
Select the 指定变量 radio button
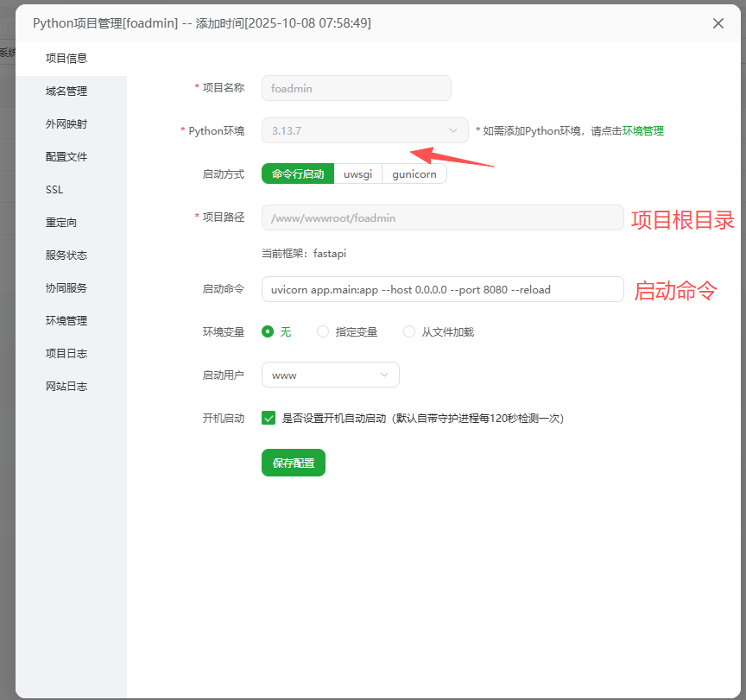point(323,331)
